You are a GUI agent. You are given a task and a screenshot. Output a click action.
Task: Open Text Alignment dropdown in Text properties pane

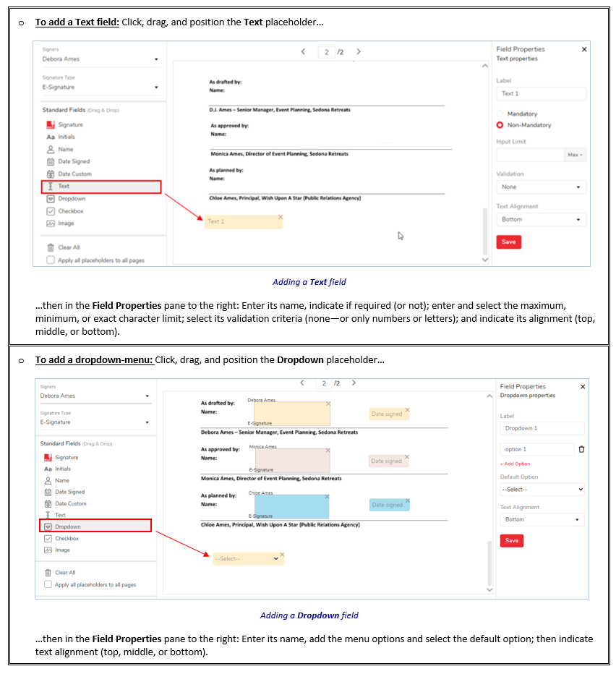(542, 220)
